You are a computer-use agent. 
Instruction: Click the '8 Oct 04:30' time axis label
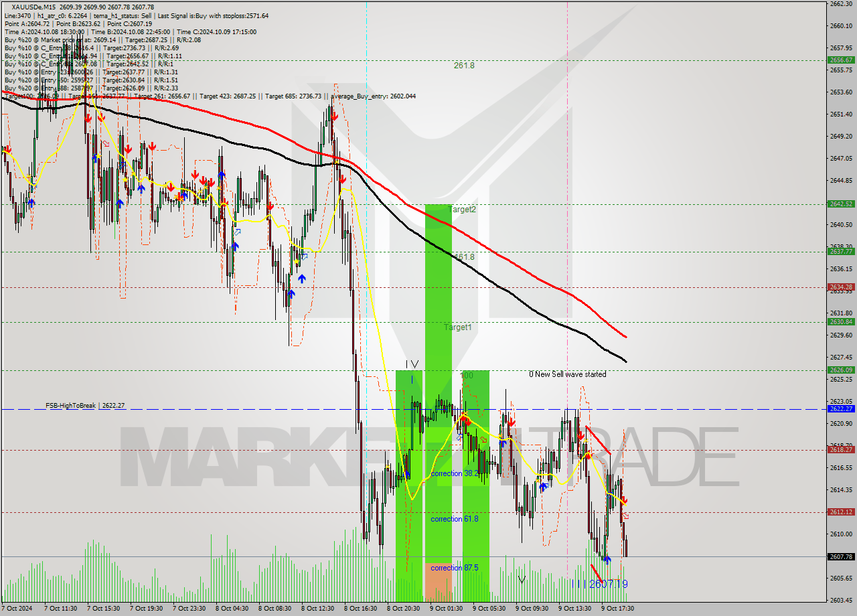click(232, 609)
